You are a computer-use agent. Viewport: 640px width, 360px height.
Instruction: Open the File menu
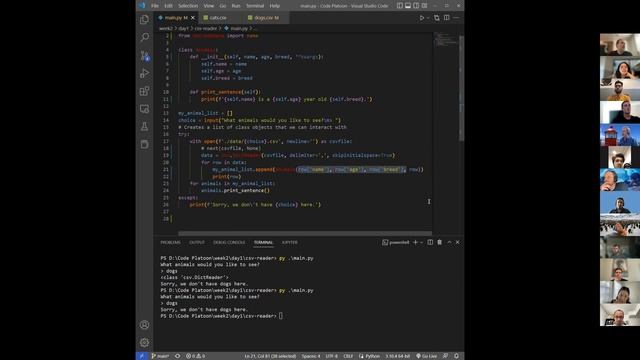click(x=155, y=6)
